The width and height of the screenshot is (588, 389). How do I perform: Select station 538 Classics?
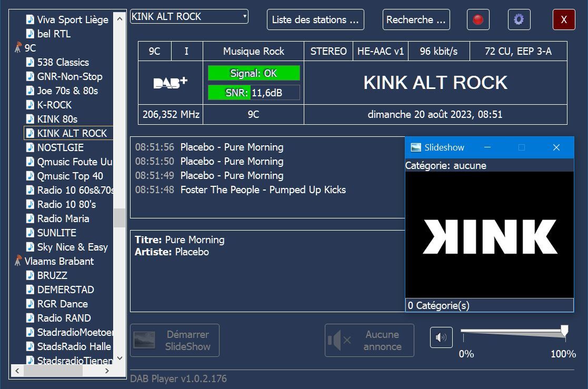[63, 62]
